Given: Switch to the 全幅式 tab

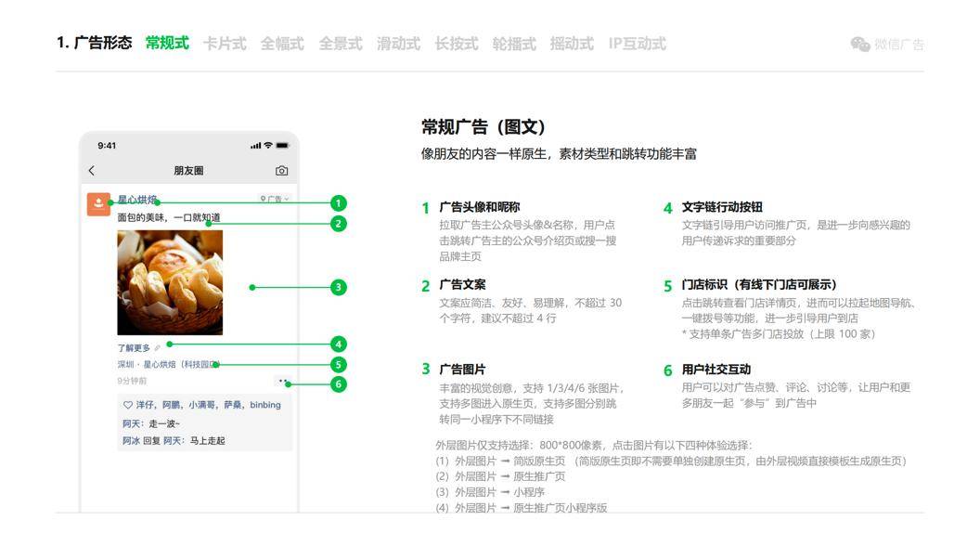Looking at the screenshot, I should tap(282, 43).
